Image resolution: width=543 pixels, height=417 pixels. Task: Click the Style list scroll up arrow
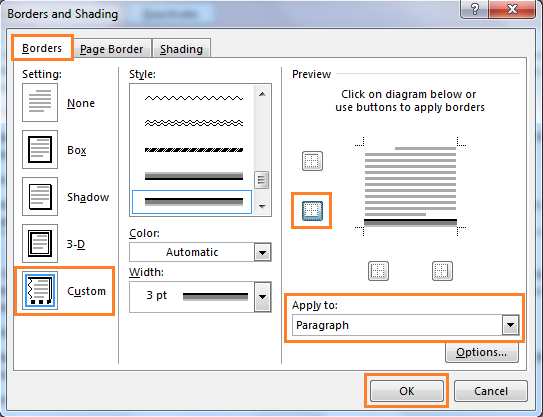(262, 94)
